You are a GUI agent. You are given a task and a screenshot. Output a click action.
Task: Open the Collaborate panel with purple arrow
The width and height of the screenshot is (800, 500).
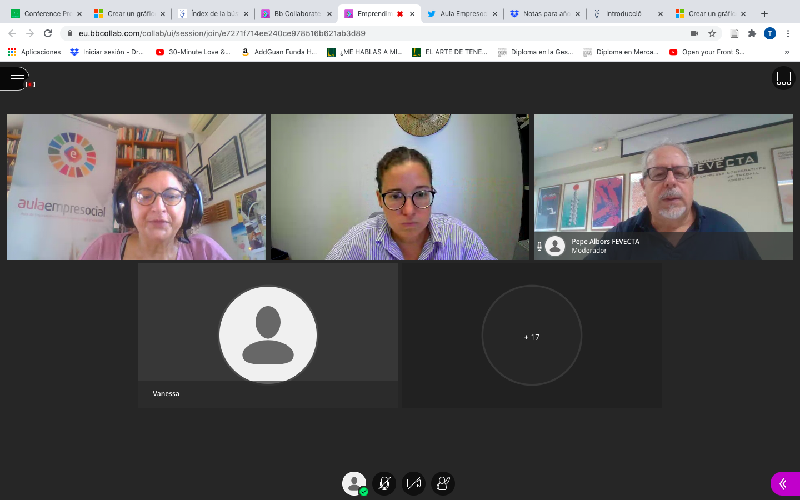point(783,484)
